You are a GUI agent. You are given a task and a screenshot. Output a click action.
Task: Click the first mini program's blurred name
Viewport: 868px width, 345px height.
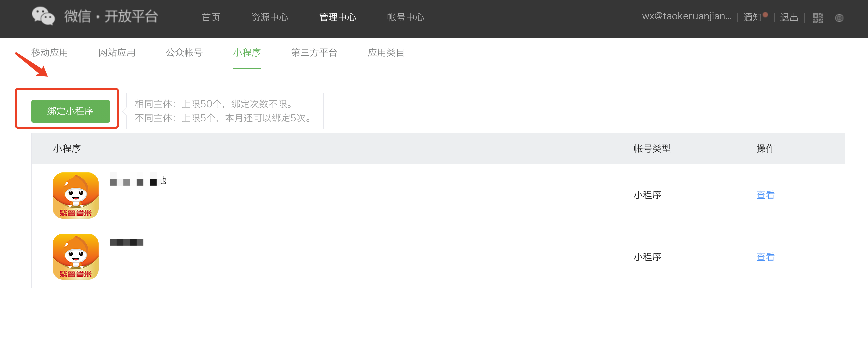point(138,180)
